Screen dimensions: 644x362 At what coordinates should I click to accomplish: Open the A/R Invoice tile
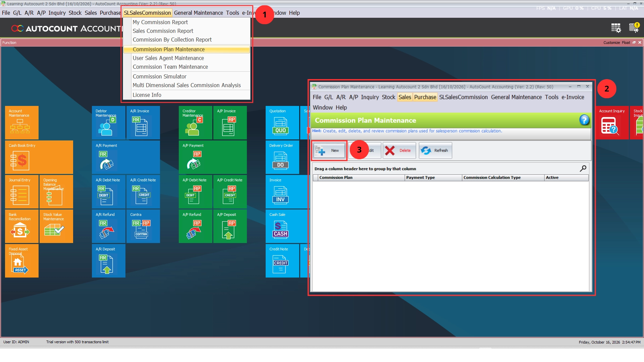pyautogui.click(x=143, y=123)
